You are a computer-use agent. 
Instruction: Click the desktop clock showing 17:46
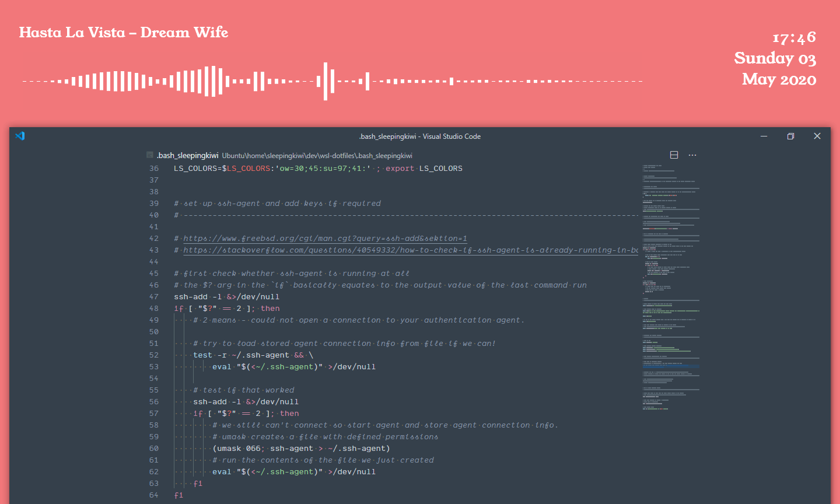pyautogui.click(x=794, y=38)
